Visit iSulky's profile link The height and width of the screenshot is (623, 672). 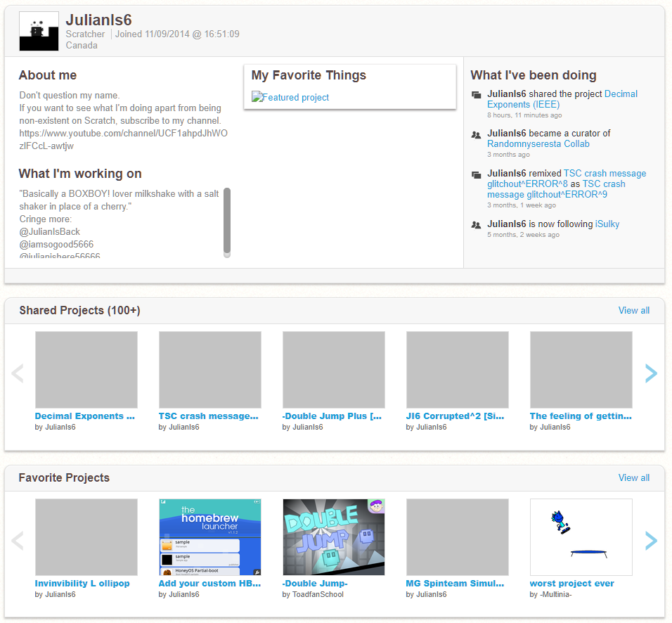coord(607,224)
